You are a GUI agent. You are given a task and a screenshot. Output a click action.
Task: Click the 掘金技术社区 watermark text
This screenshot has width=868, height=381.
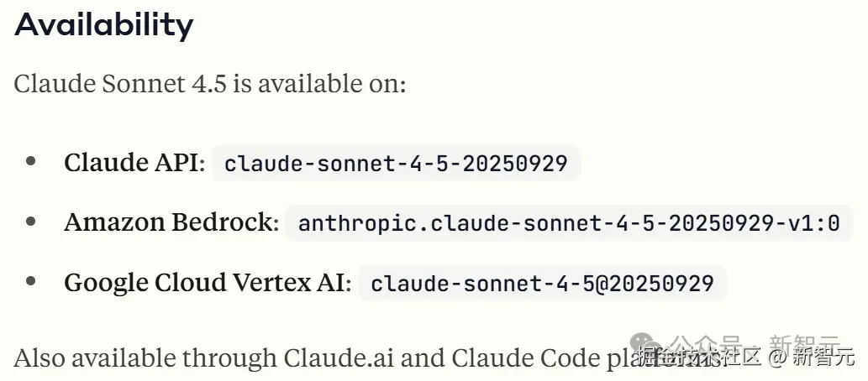(x=700, y=358)
